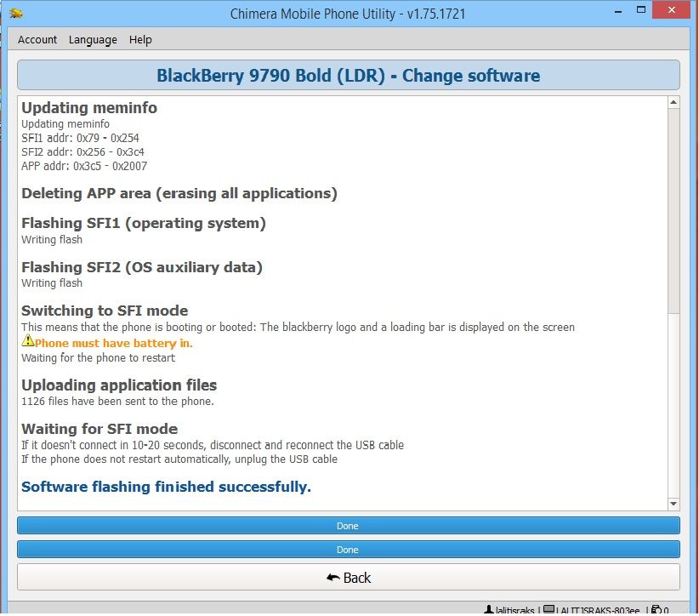This screenshot has height=616, width=699.
Task: Click the credits icon in status bar
Action: click(x=656, y=610)
